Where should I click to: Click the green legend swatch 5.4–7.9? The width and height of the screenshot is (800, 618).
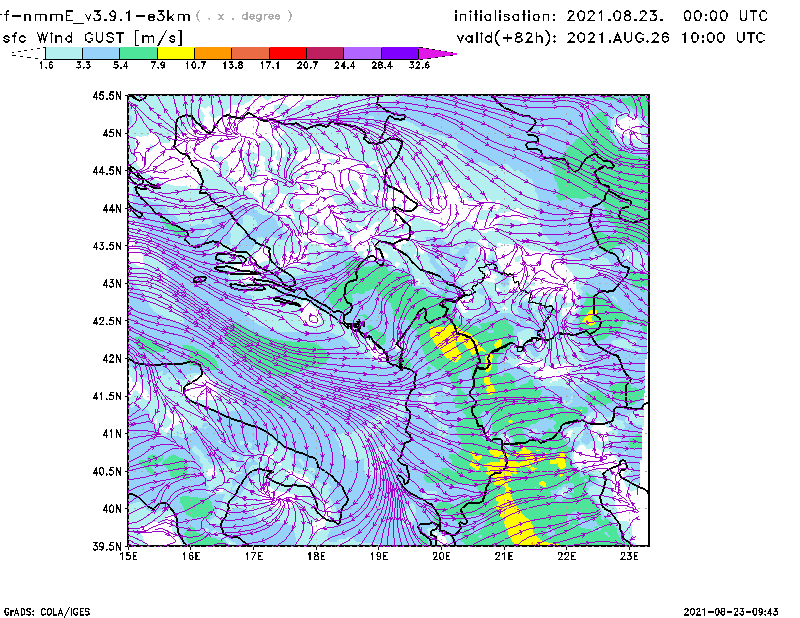click(x=139, y=53)
